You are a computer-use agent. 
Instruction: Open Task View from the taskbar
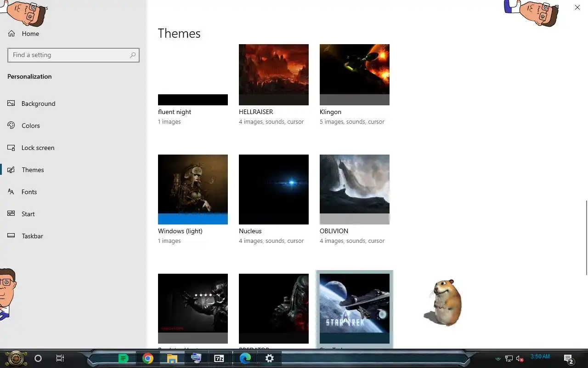[x=60, y=358]
